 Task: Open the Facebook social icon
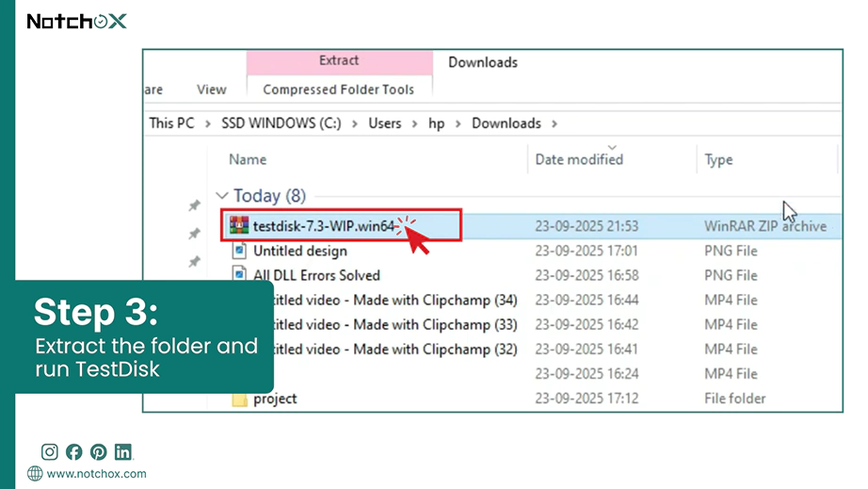click(x=73, y=452)
